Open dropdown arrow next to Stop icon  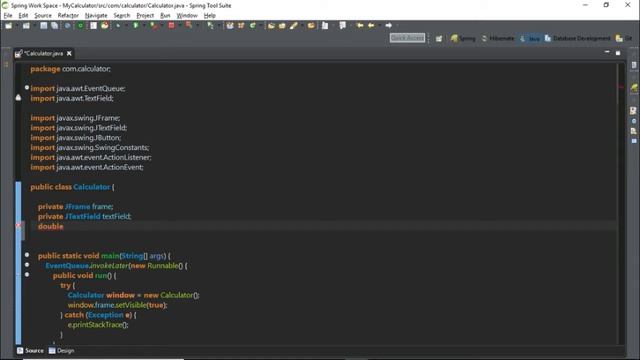point(180,26)
